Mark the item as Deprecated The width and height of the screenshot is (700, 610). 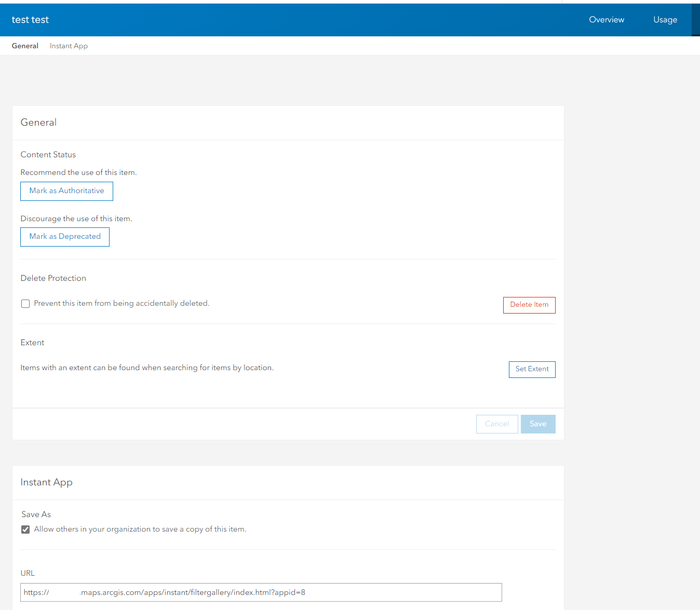tap(64, 237)
